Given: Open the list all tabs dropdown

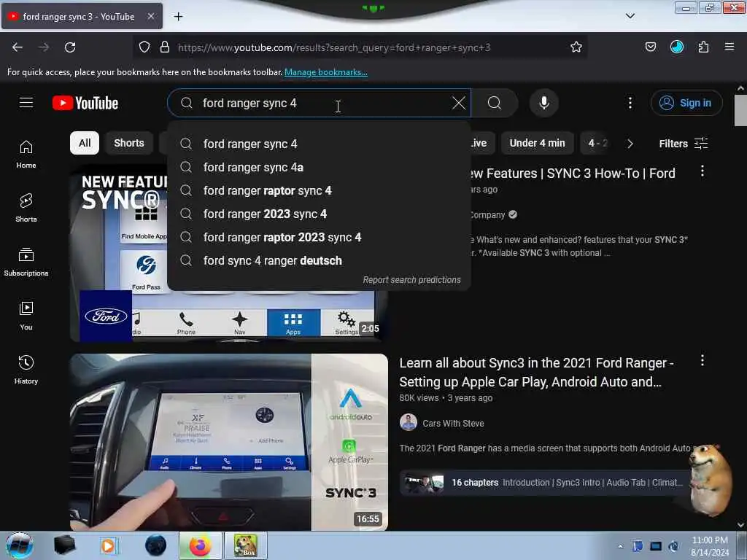Looking at the screenshot, I should pyautogui.click(x=630, y=16).
